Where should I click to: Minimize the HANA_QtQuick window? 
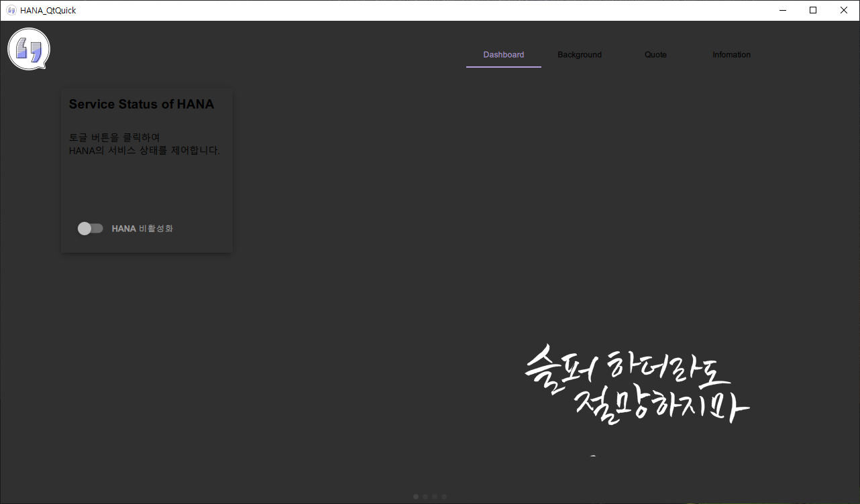(x=782, y=10)
